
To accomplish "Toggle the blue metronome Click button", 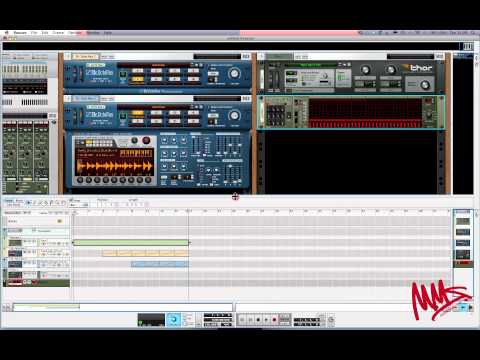I will click(x=173, y=320).
